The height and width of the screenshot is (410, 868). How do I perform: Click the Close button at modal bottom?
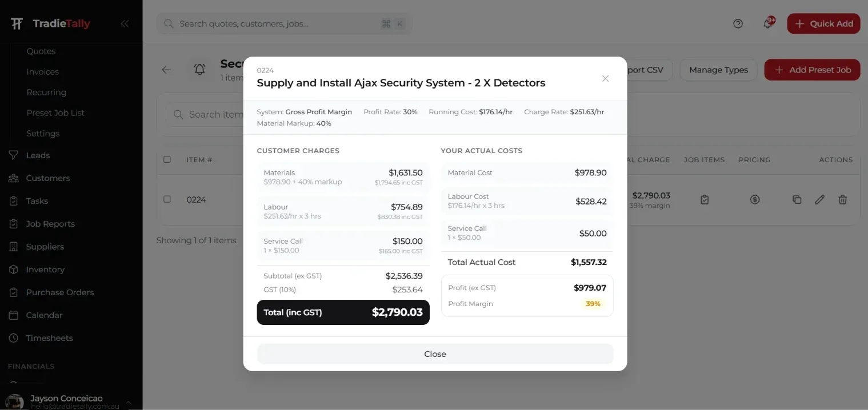(x=435, y=354)
